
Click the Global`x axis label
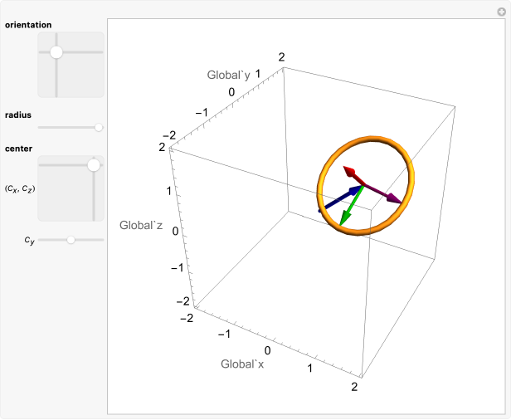tap(241, 364)
